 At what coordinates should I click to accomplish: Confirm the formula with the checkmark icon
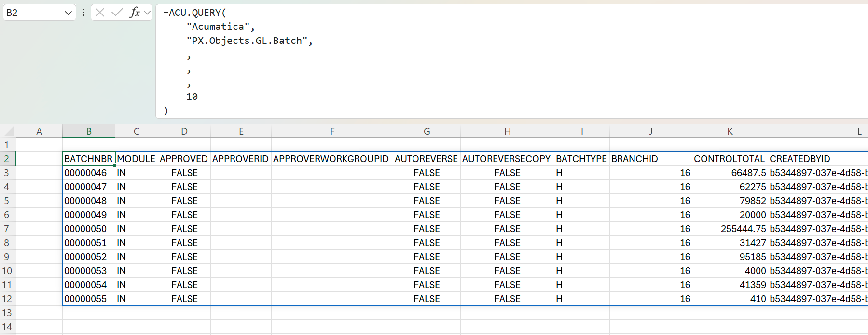click(x=117, y=13)
